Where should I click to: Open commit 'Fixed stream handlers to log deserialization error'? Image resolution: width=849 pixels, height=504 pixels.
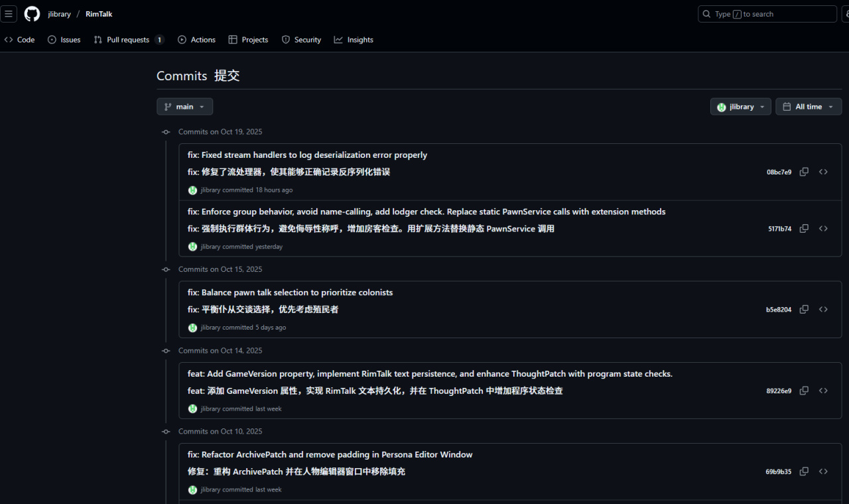click(307, 155)
